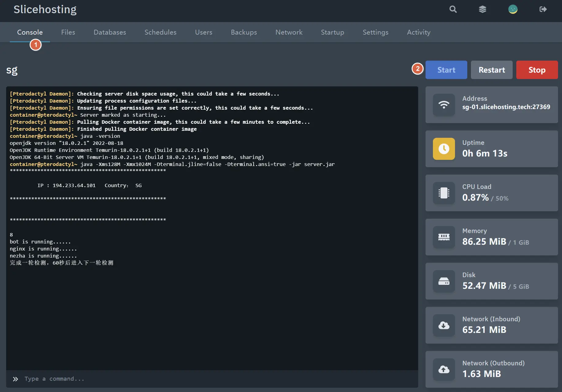Open the Settings tab
562x392 pixels.
[x=375, y=32]
